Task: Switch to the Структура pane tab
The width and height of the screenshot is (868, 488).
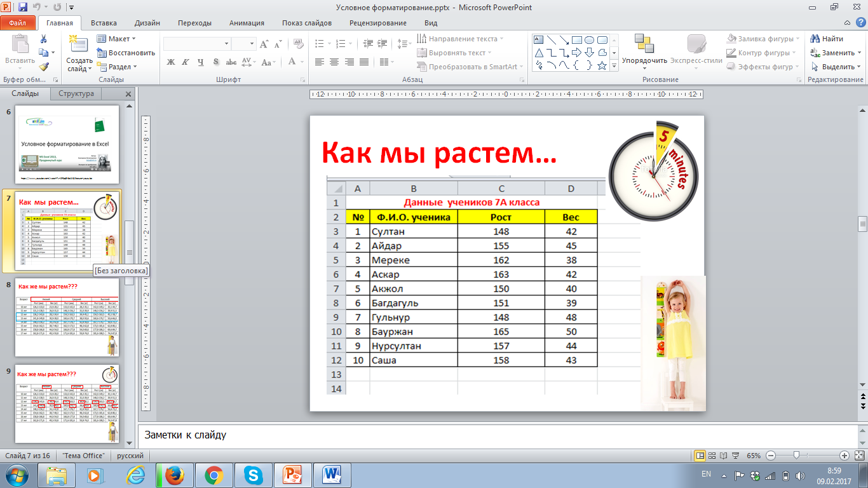Action: 76,93
